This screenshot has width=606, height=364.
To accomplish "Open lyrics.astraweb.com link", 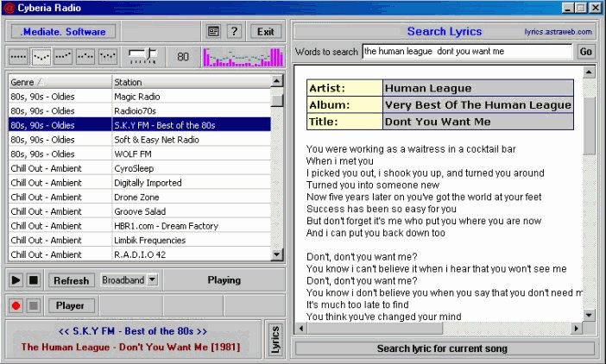I will pos(558,32).
